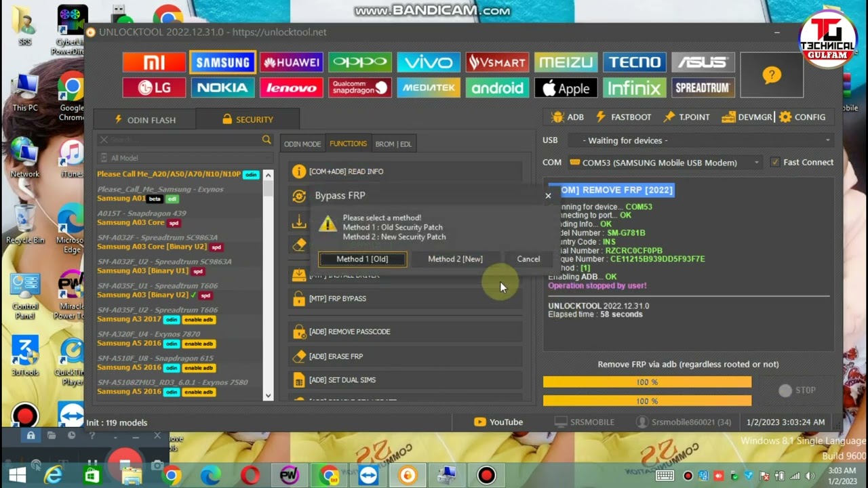
Task: Select the MediaTek brand tile
Action: coord(429,87)
